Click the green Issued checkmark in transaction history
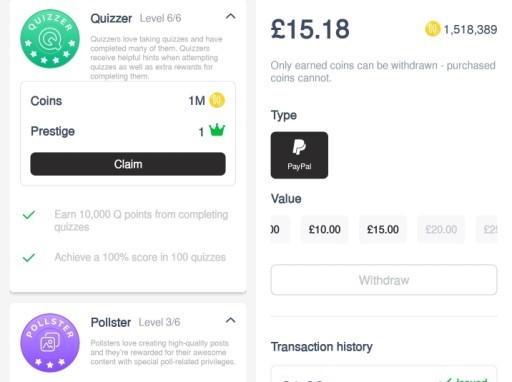This screenshot has width=512, height=382. pyautogui.click(x=449, y=380)
